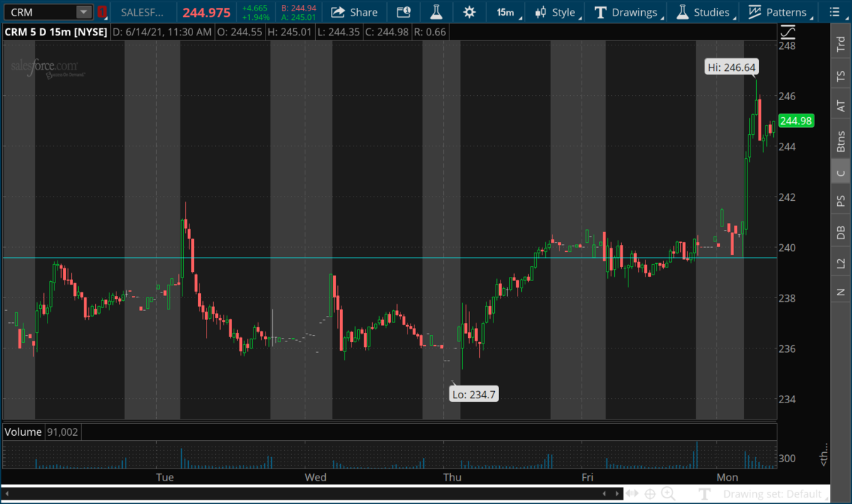
Task: Click the CRM symbol input field
Action: (x=40, y=12)
